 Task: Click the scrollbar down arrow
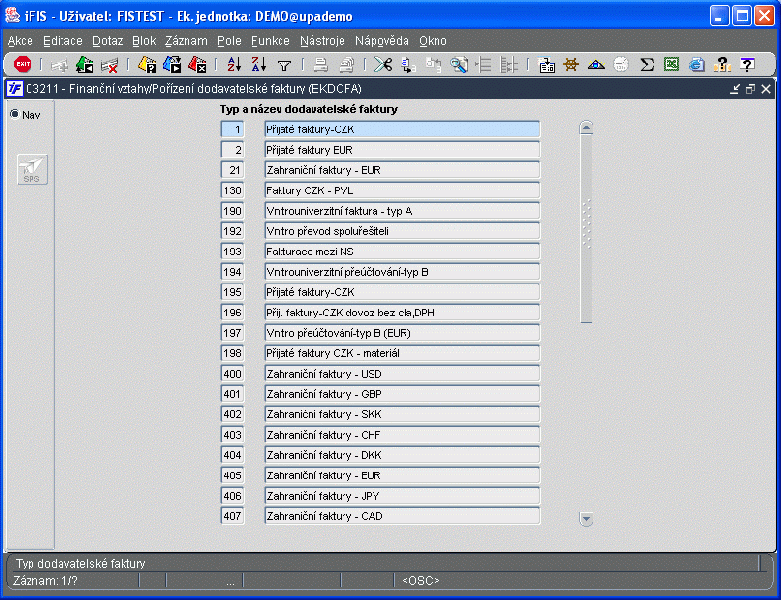586,519
